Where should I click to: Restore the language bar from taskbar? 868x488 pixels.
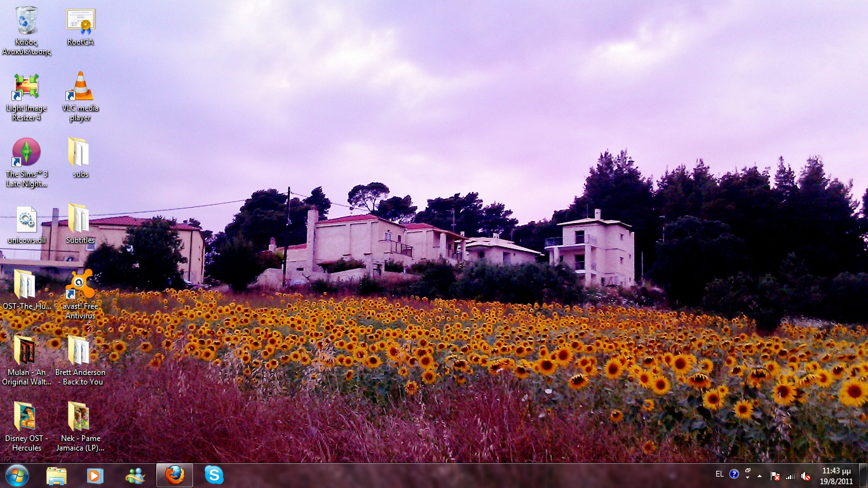[748, 471]
